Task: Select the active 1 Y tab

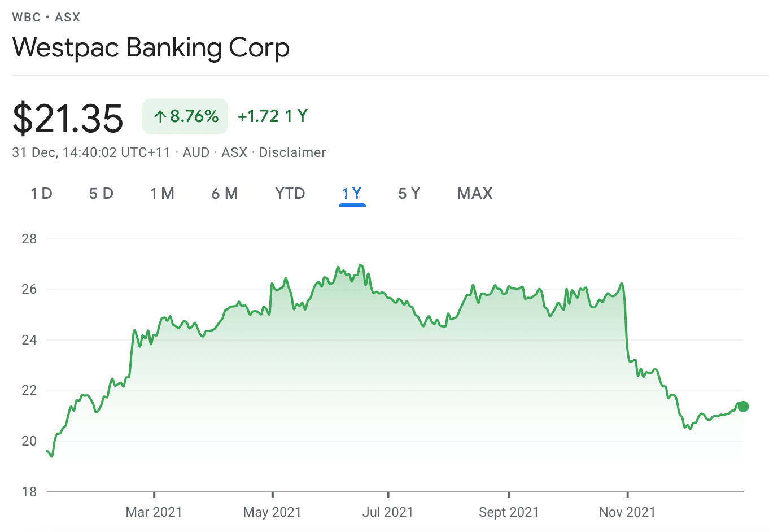Action: tap(352, 194)
